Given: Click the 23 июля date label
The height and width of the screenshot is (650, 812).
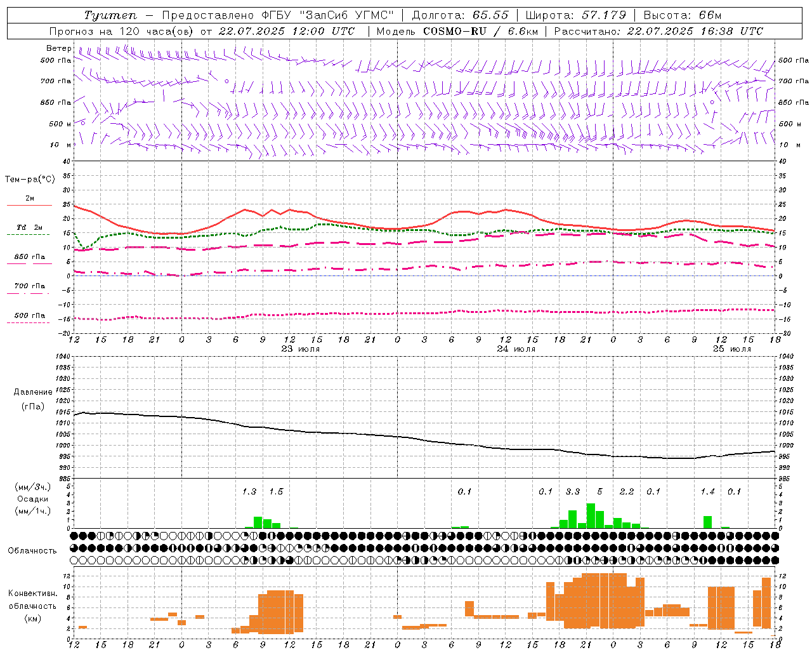Looking at the screenshot, I should [300, 349].
